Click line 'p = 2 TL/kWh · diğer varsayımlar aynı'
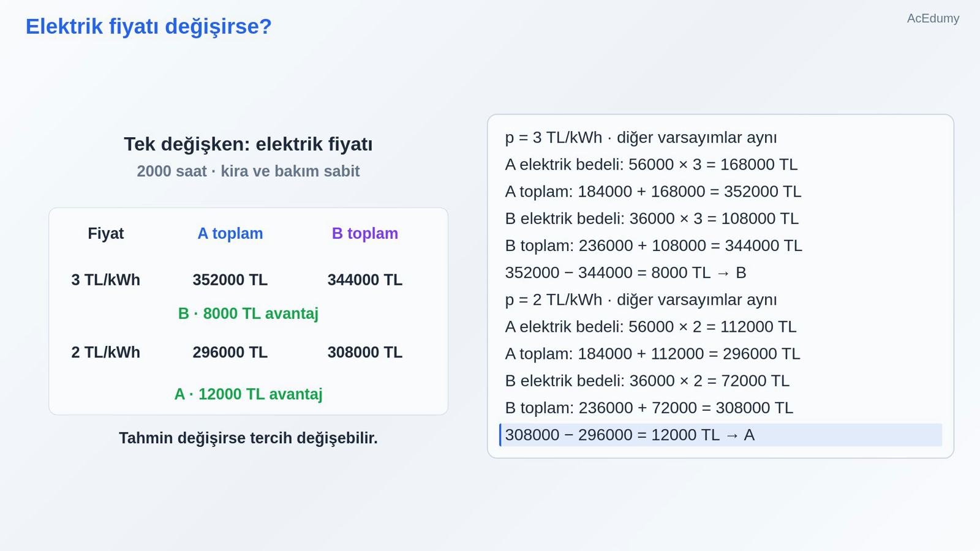The height and width of the screenshot is (551, 980). [641, 300]
